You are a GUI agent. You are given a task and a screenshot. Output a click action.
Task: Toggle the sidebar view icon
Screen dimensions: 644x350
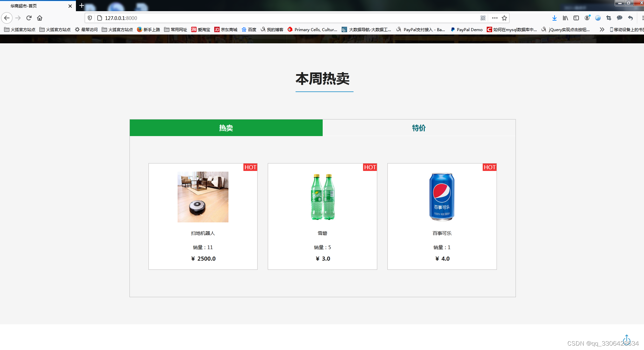point(576,18)
